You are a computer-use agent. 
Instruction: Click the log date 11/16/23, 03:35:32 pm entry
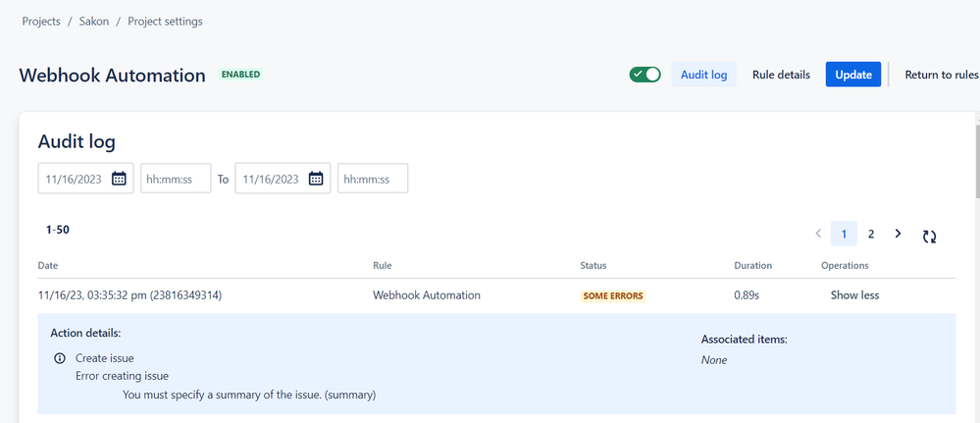pos(129,295)
